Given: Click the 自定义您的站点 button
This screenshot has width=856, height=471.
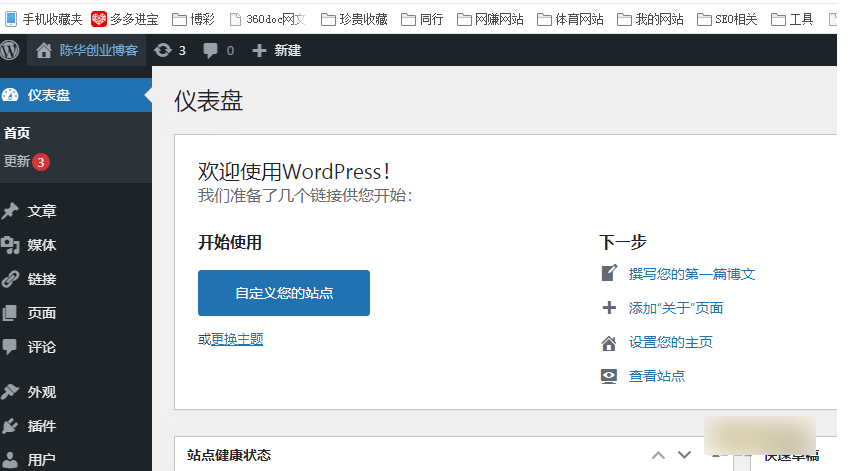Looking at the screenshot, I should pyautogui.click(x=284, y=293).
